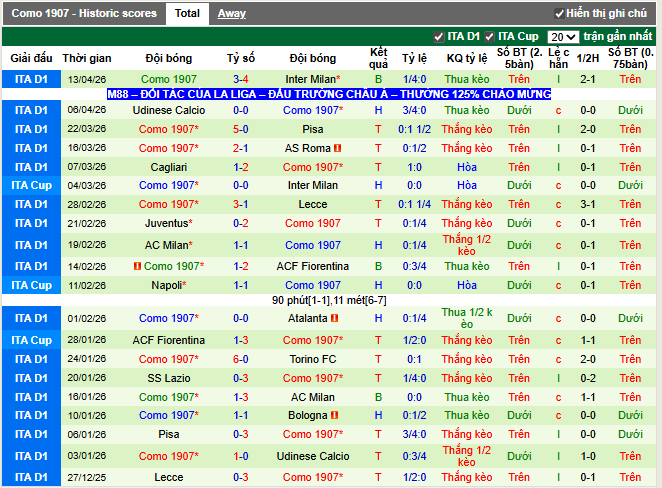The height and width of the screenshot is (488, 662).
Task: Click the red card icon beside Bologna
Action: pyautogui.click(x=336, y=415)
